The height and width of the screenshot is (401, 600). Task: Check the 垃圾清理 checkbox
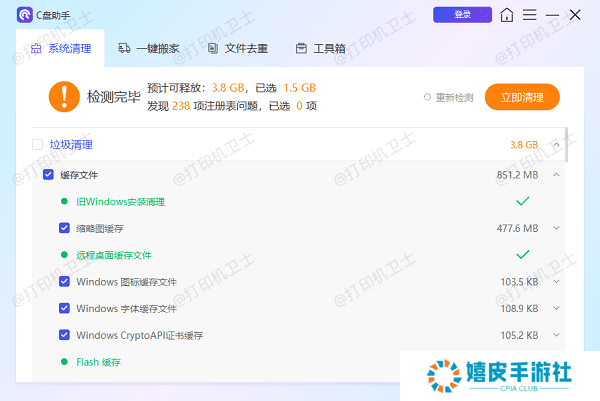(x=38, y=145)
